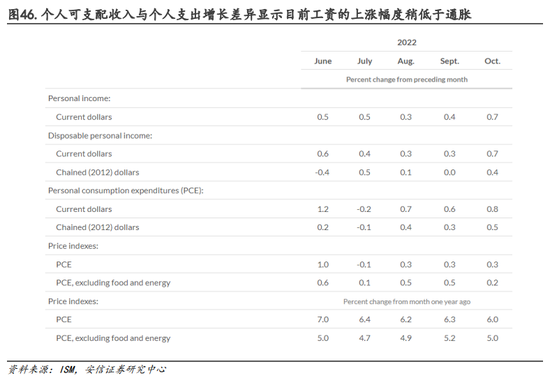550x387 pixels.
Task: Click June value 1.0 for PCE price index
Action: coord(323,265)
